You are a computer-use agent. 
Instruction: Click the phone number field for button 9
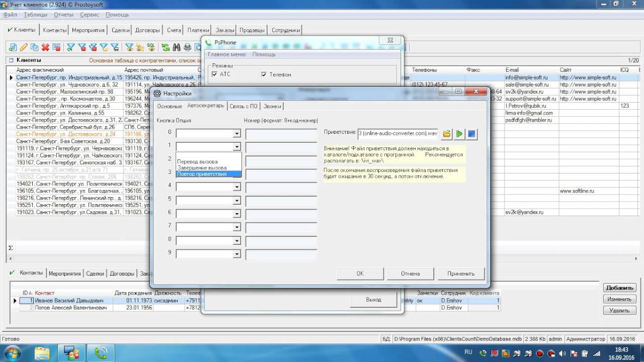(x=281, y=254)
